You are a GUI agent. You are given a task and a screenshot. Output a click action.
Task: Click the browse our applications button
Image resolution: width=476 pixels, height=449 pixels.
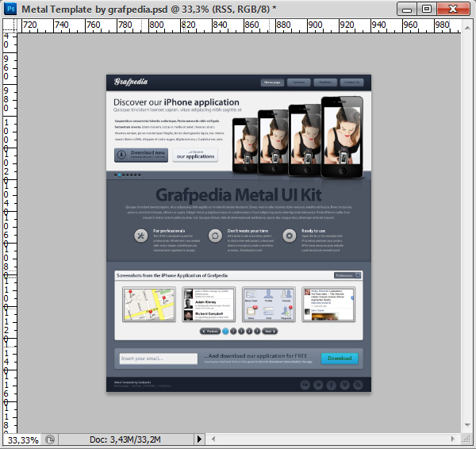click(195, 155)
